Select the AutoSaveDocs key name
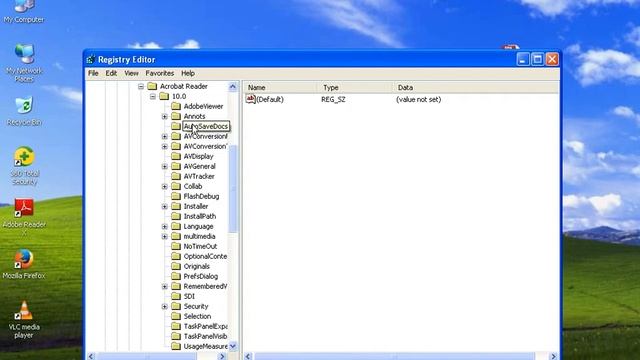640x360 pixels. click(206, 126)
